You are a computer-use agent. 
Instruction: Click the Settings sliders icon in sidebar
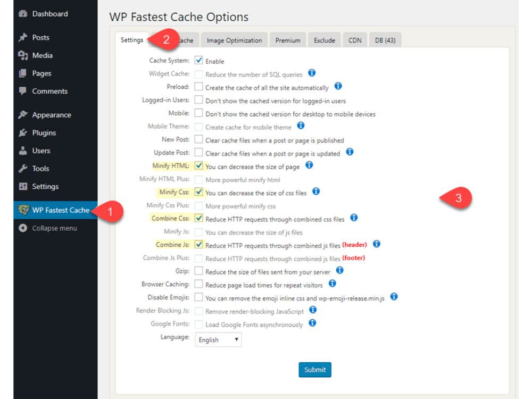(x=23, y=186)
